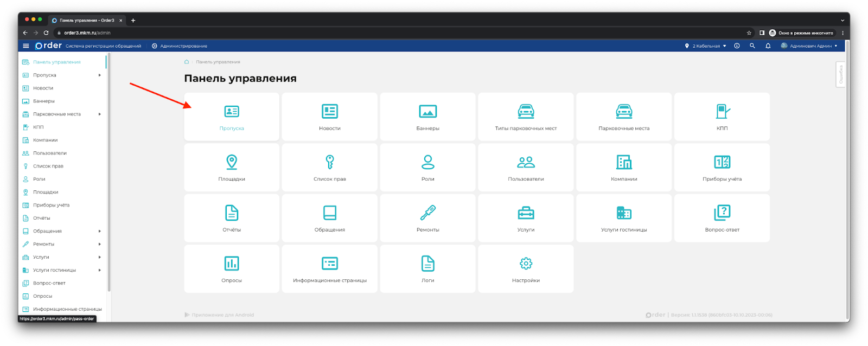Open the 2 Кабельная location dropdown
Screen dimensions: 868x346
point(706,46)
